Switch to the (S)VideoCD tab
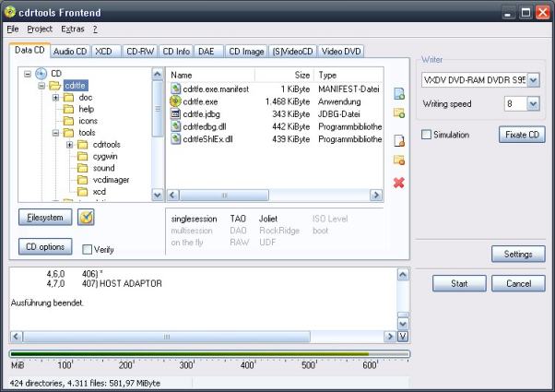555x392 pixels. 292,52
